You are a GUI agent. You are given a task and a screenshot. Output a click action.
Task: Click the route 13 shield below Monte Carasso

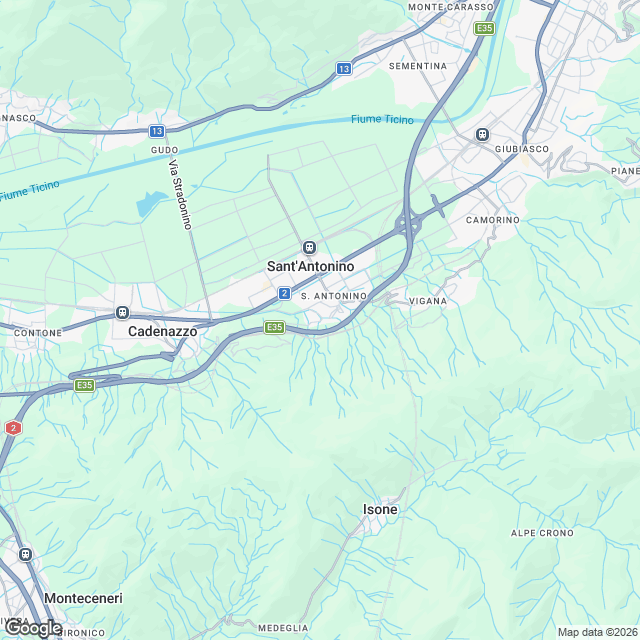click(x=344, y=69)
